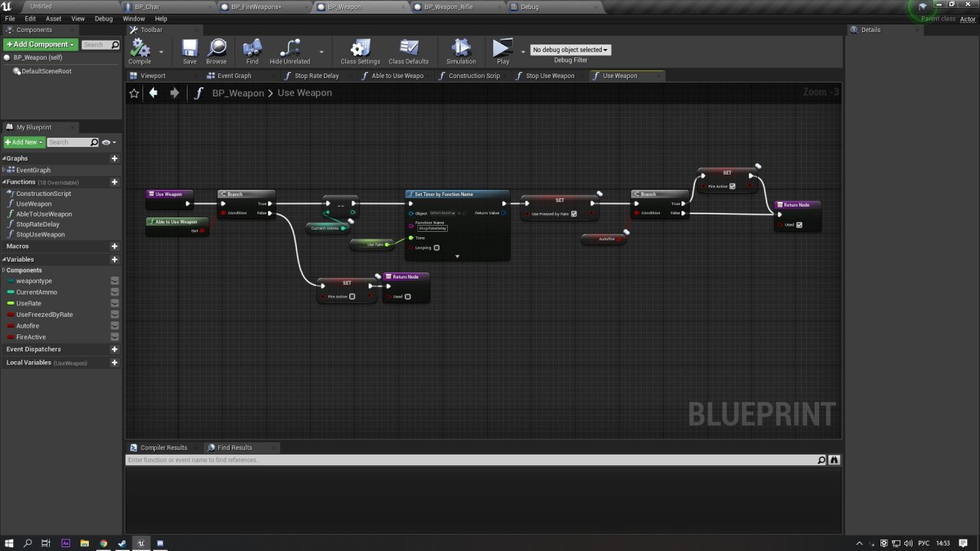The width and height of the screenshot is (980, 551).
Task: Switch to Compiler Results tab
Action: click(164, 448)
